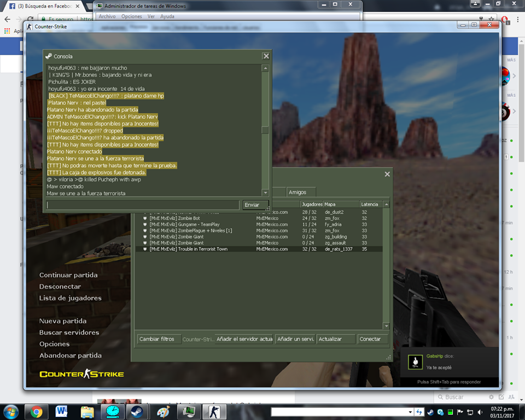Click the Facebook chat settings gear

(x=491, y=397)
